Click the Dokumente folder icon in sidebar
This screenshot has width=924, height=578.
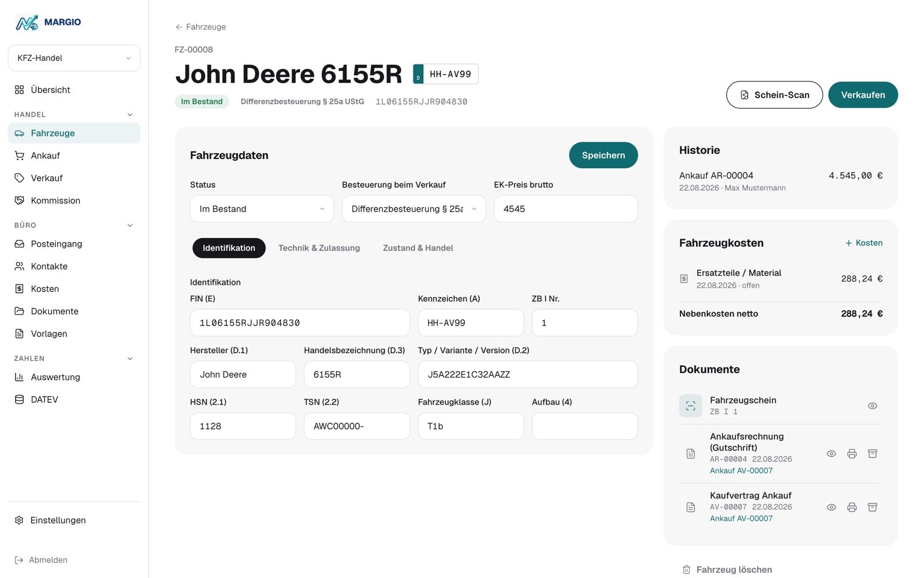click(20, 311)
